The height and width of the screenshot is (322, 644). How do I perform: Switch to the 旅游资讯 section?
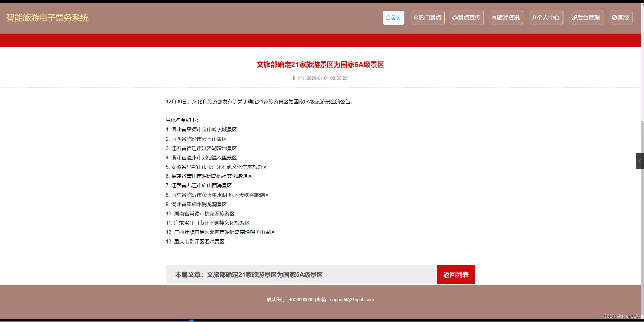[x=505, y=17]
